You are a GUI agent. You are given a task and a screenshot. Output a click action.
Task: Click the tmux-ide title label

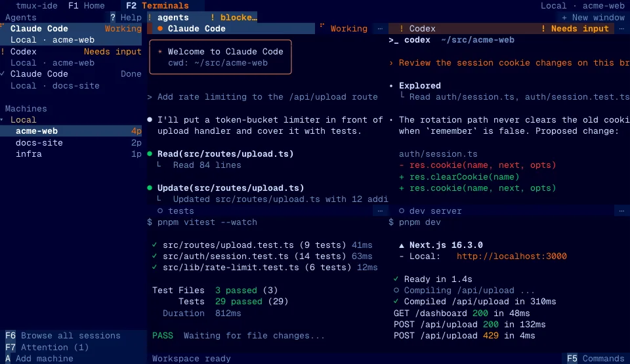click(37, 6)
